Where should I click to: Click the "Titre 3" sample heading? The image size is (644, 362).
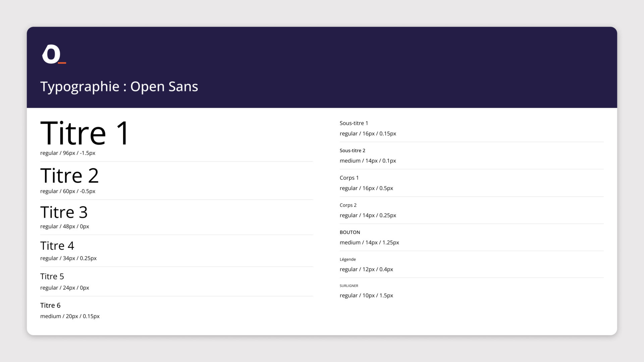coord(64,212)
